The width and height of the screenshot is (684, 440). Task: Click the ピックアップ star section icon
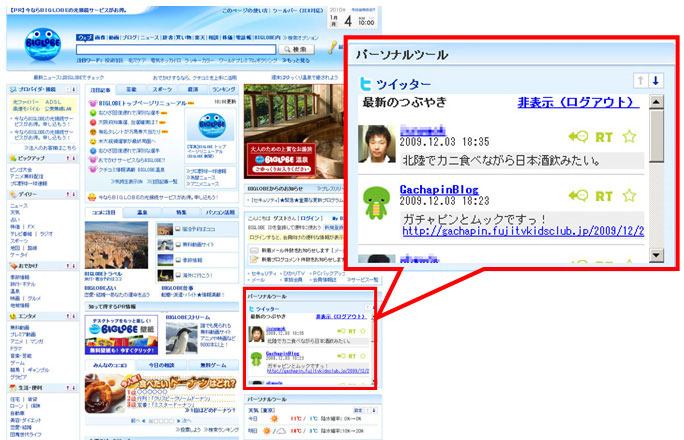pyautogui.click(x=13, y=158)
